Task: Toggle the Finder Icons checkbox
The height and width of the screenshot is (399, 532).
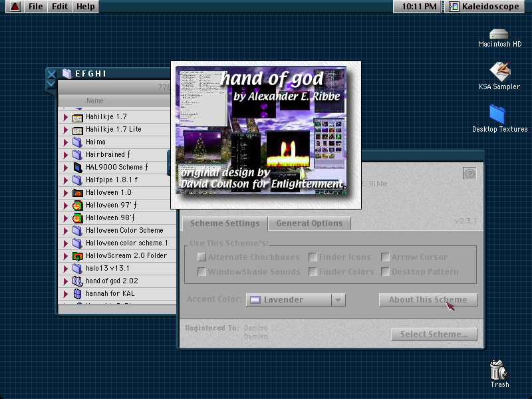Action: [x=313, y=257]
